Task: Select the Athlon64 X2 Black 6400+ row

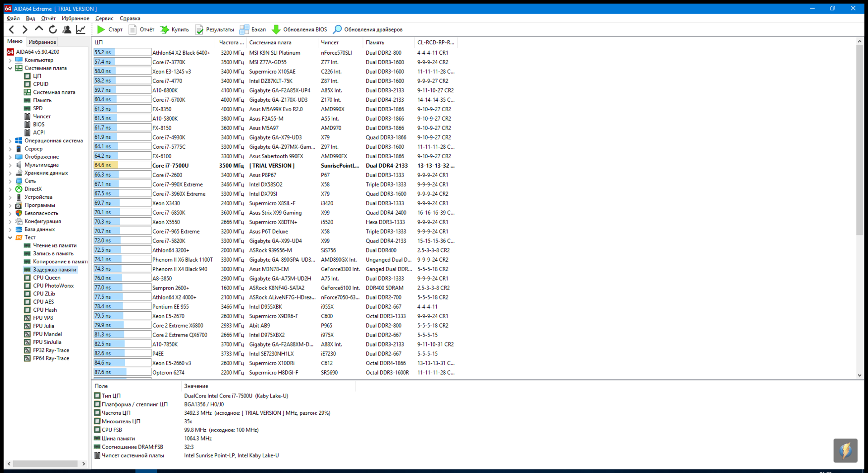Action: point(275,53)
